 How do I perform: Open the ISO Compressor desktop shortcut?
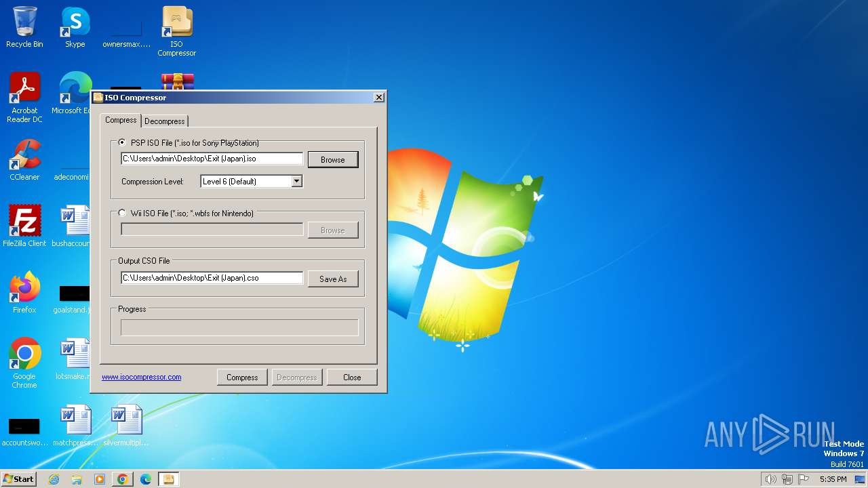(177, 31)
